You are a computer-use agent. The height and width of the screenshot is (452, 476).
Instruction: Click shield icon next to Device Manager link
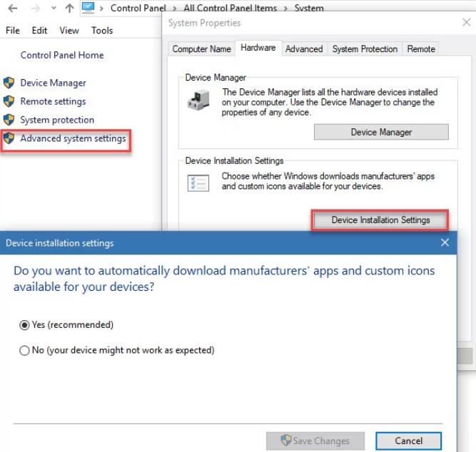coord(9,83)
